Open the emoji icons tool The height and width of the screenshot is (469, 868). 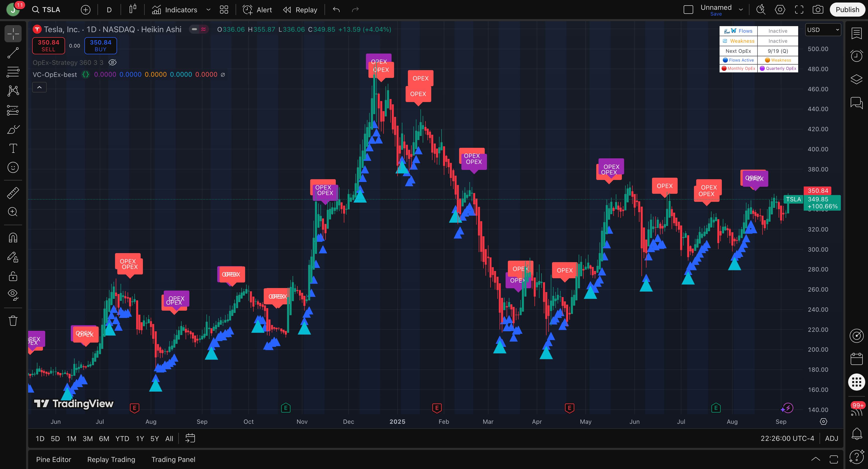(x=13, y=168)
